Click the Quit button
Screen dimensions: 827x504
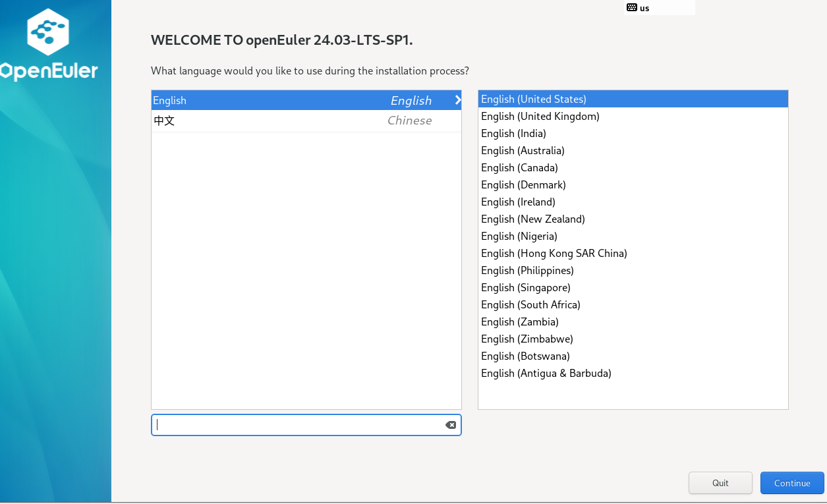click(720, 483)
